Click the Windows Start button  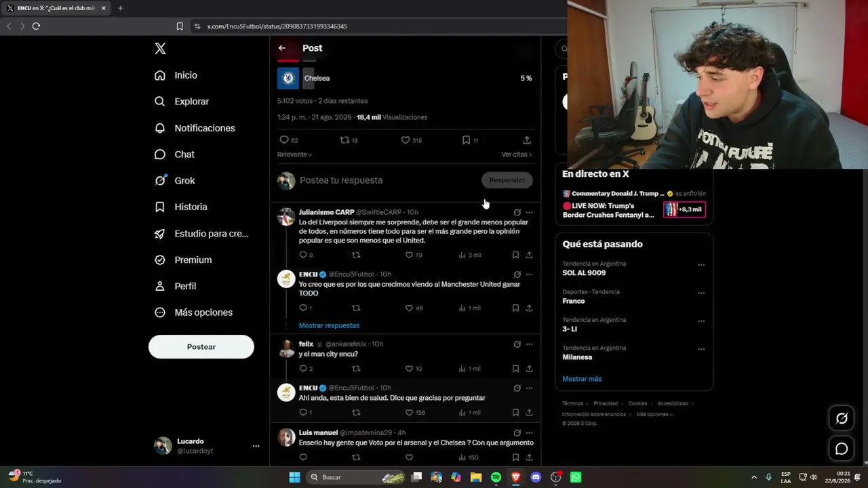coord(294,477)
